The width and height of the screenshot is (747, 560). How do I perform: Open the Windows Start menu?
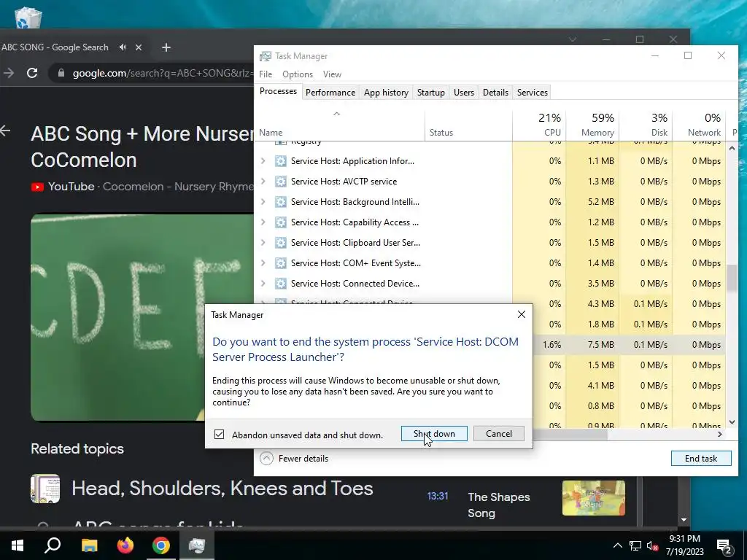pyautogui.click(x=18, y=545)
